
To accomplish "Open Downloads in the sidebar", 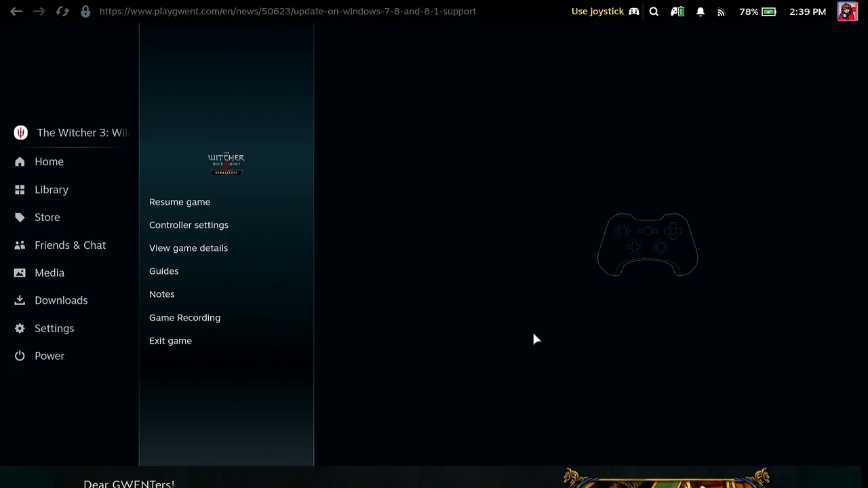I will 61,300.
